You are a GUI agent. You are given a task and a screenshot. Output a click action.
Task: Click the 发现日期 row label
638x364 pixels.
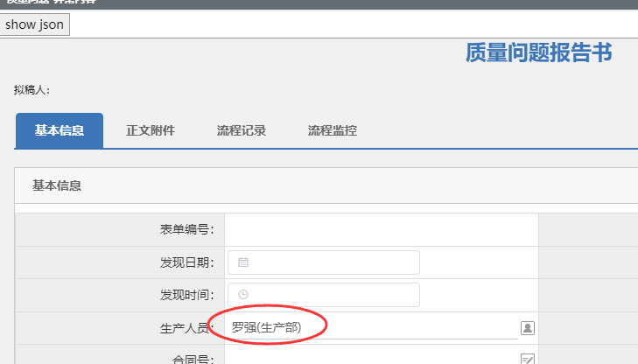(x=186, y=262)
